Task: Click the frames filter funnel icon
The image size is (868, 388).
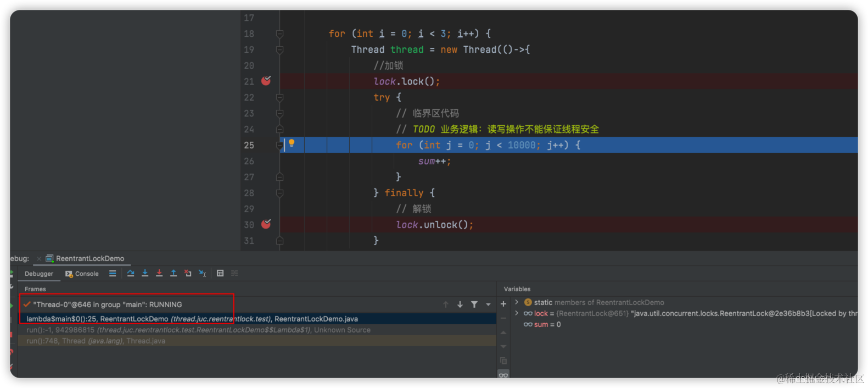Action: (474, 304)
